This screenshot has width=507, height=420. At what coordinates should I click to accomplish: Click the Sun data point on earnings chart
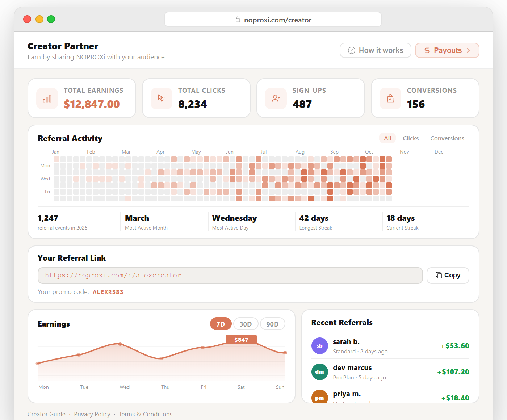pos(285,353)
